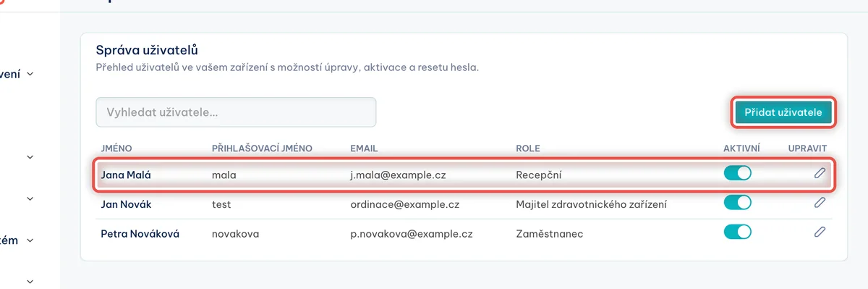Deactivate Jana Malá's active switch
The image size is (868, 289).
[737, 174]
